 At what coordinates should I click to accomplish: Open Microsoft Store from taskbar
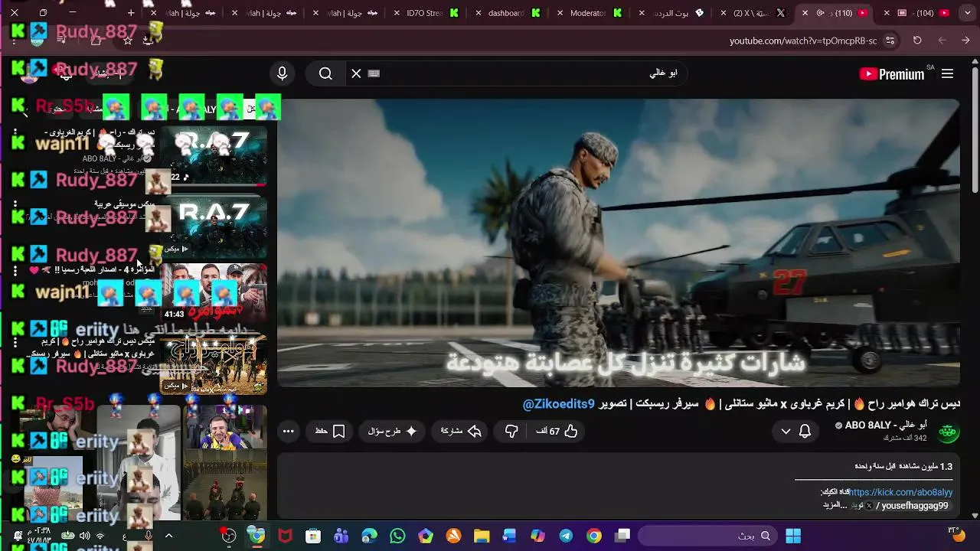pyautogui.click(x=313, y=536)
